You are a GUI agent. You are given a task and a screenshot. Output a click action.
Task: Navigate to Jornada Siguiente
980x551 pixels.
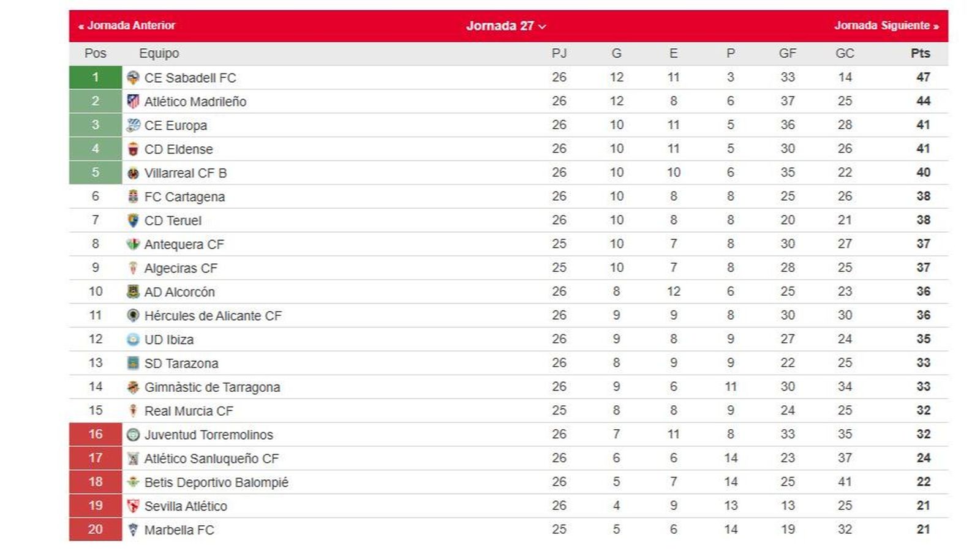coord(884,26)
